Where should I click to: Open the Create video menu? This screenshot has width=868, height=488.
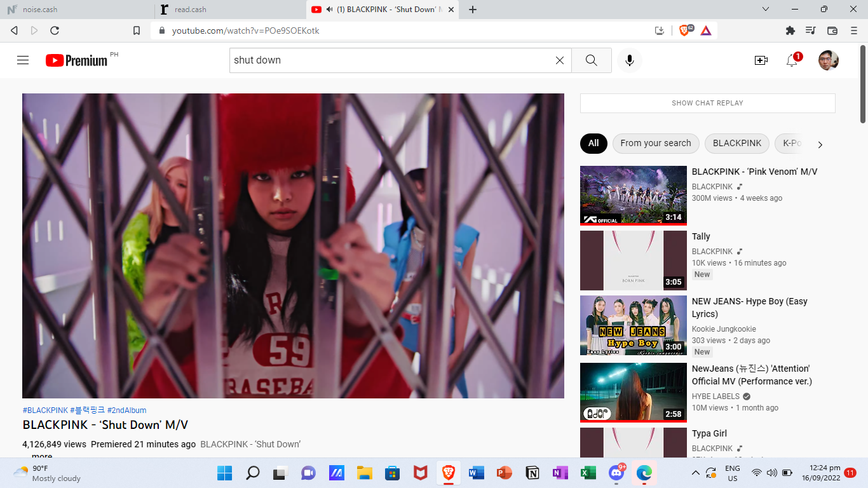tap(761, 60)
